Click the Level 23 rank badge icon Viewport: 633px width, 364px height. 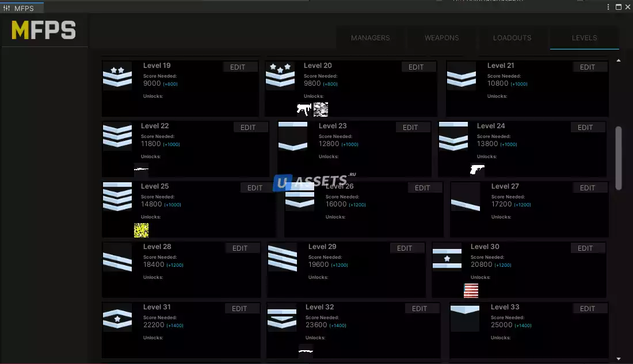click(293, 136)
